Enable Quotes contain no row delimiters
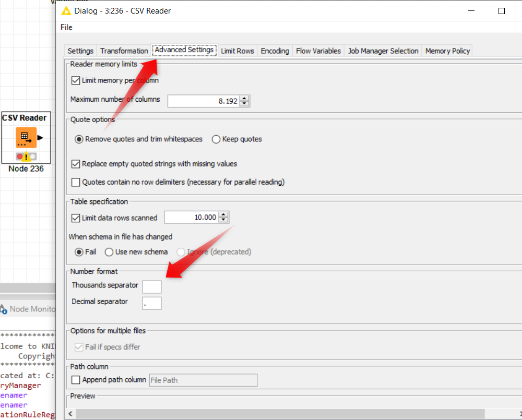522x420 pixels. [x=76, y=182]
